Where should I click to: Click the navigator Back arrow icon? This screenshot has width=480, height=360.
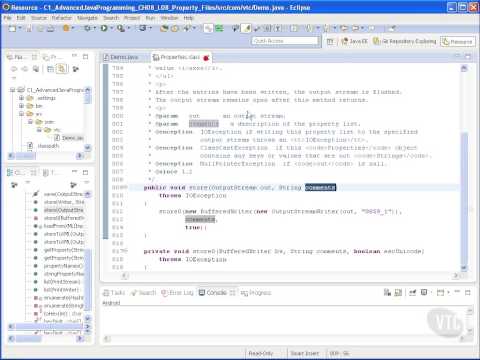pyautogui.click(x=14, y=69)
